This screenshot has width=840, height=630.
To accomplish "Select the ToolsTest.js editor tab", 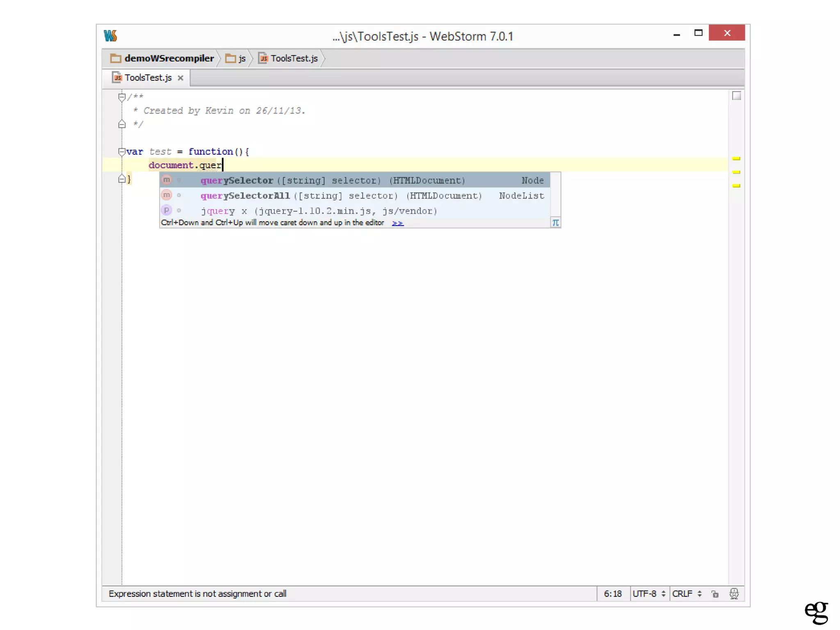I will [x=148, y=78].
